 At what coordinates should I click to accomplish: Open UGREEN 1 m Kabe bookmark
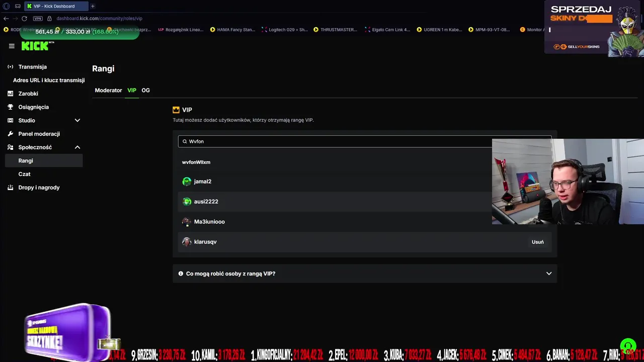439,30
